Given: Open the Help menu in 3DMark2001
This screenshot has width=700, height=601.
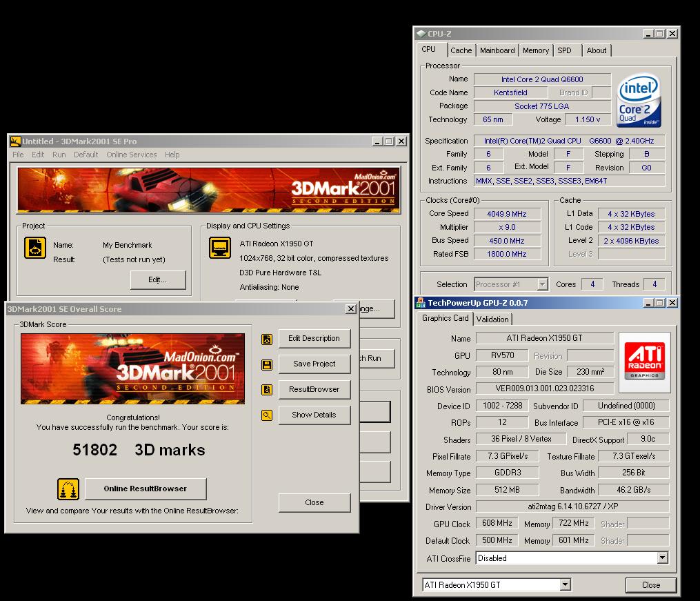Looking at the screenshot, I should tap(172, 155).
